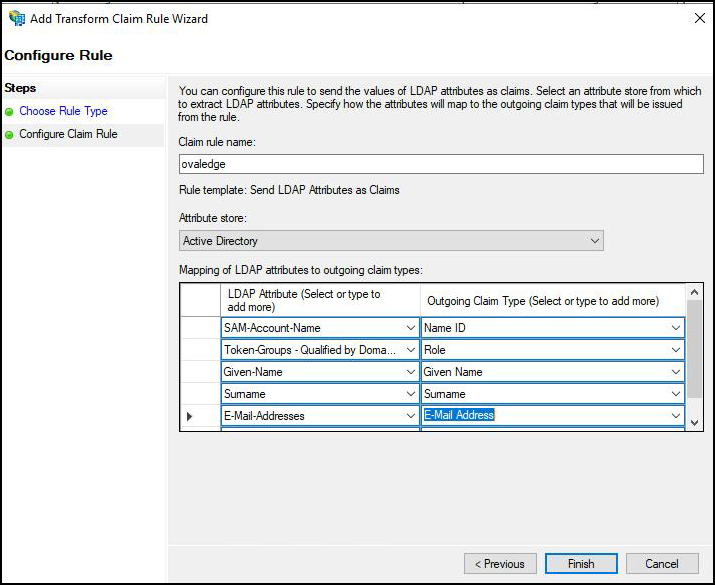Click the wizard icon in title bar
This screenshot has height=585, width=715.
[16, 18]
